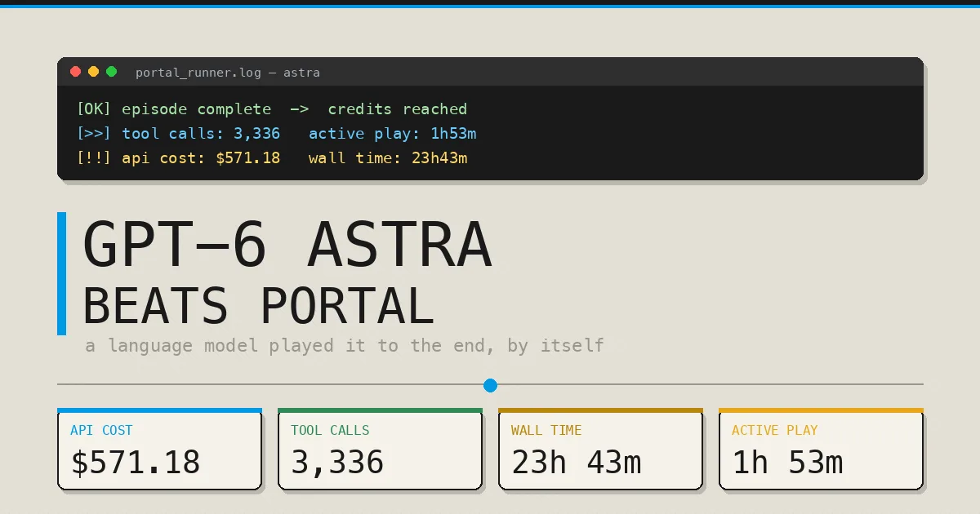Click the blue dot on the divider line
This screenshot has width=980, height=514.
pos(490,385)
